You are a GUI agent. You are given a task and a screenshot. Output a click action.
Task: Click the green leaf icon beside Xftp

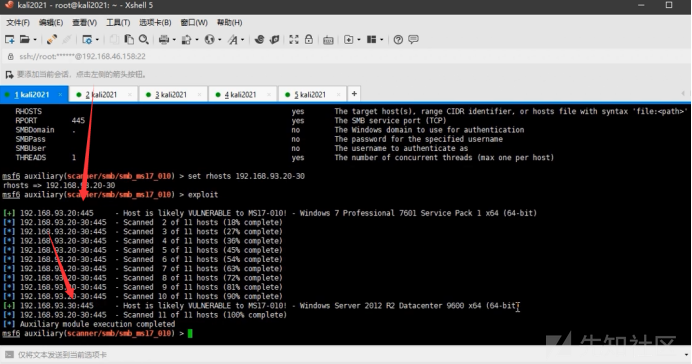pyautogui.click(x=275, y=40)
